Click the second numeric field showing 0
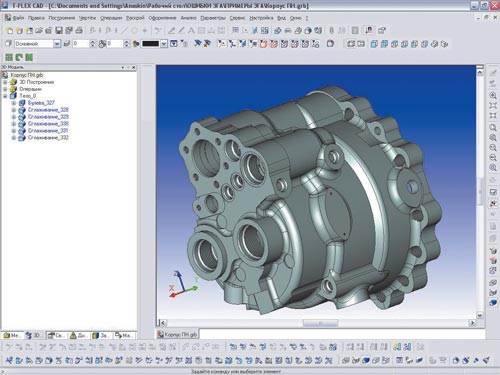Viewport: 500px width, 375px height. (115, 44)
